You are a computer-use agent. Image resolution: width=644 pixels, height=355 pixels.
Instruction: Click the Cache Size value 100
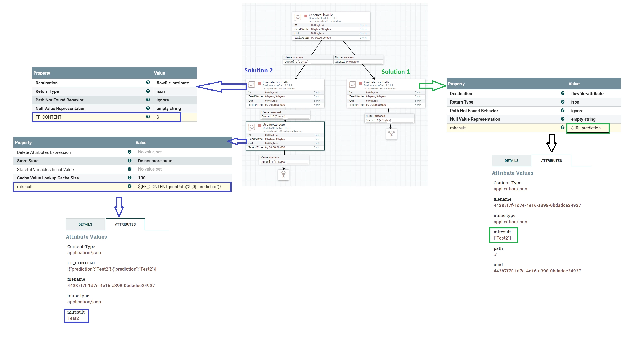point(142,178)
